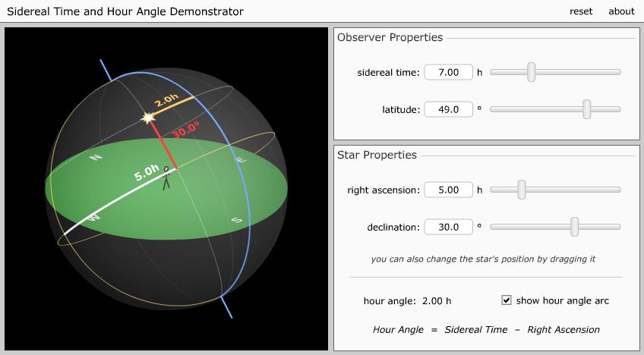Click the N compass marker on the horizon

coord(95,157)
